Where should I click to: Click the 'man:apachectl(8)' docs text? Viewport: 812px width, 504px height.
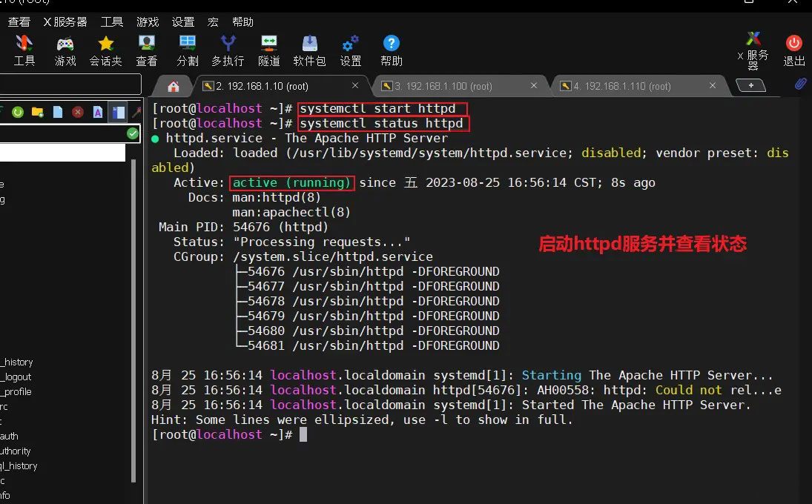pyautogui.click(x=291, y=212)
